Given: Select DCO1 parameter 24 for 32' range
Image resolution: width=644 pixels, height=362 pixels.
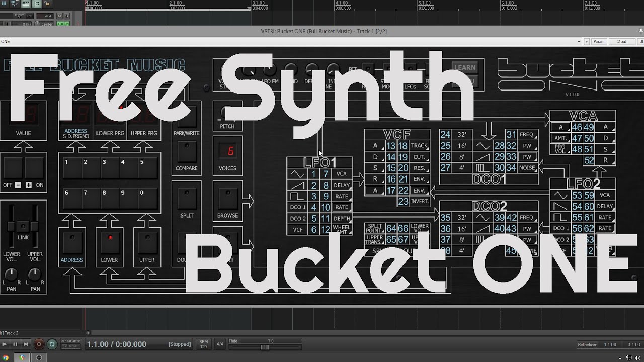Looking at the screenshot, I should click(x=445, y=135).
